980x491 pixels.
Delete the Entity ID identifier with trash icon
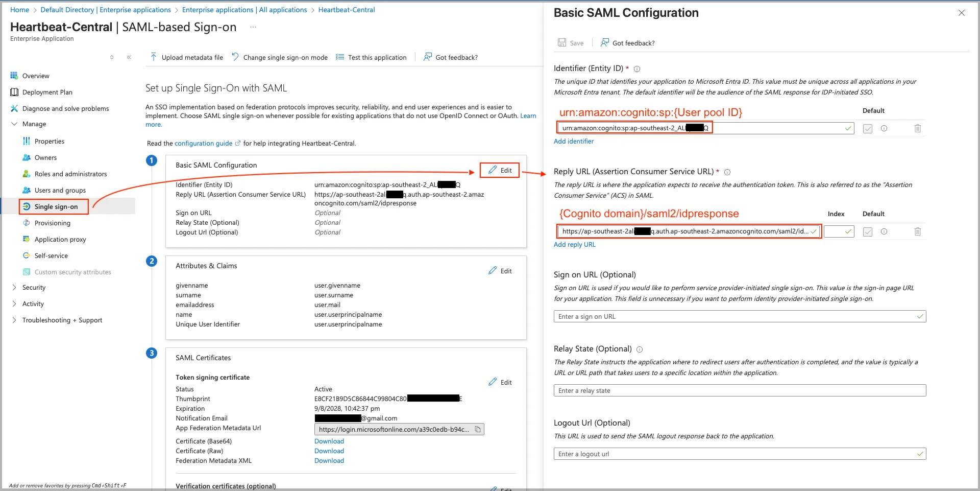pyautogui.click(x=917, y=128)
